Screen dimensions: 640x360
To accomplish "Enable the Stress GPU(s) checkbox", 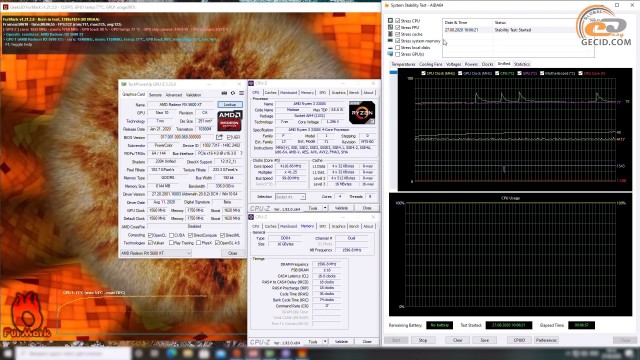I will [x=398, y=54].
